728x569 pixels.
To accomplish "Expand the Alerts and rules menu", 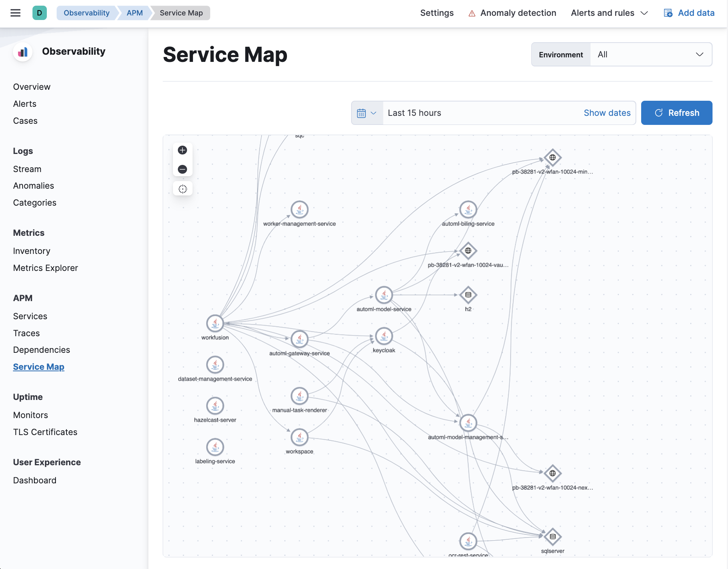I will [x=609, y=13].
